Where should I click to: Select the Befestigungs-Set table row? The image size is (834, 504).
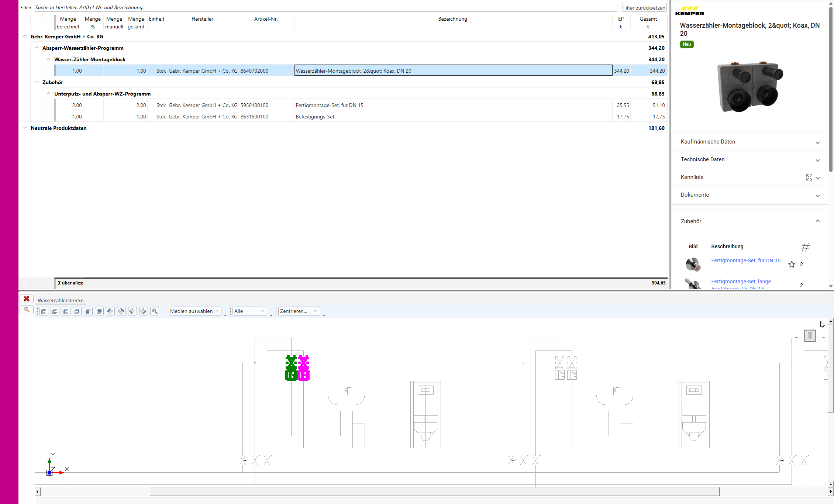coord(361,116)
